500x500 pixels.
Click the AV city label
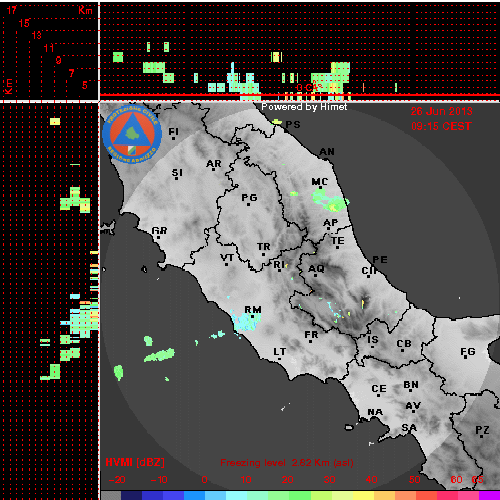(413, 405)
